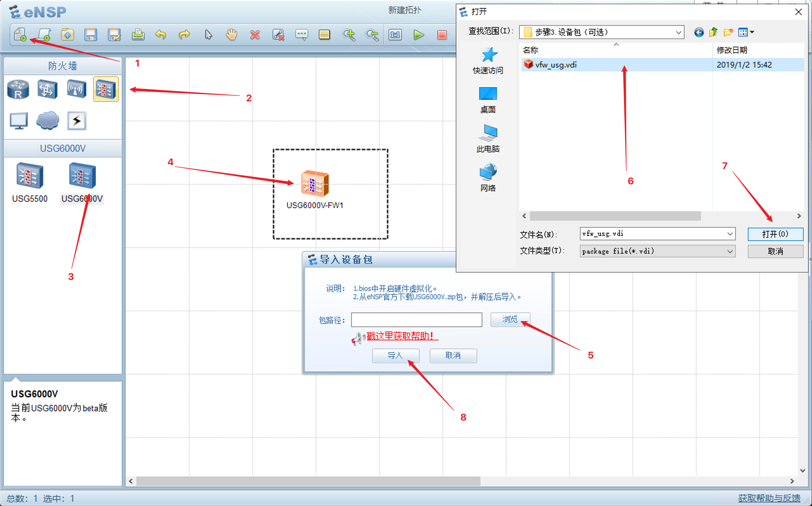
Task: Cancel the import device package dialog
Action: (x=453, y=355)
